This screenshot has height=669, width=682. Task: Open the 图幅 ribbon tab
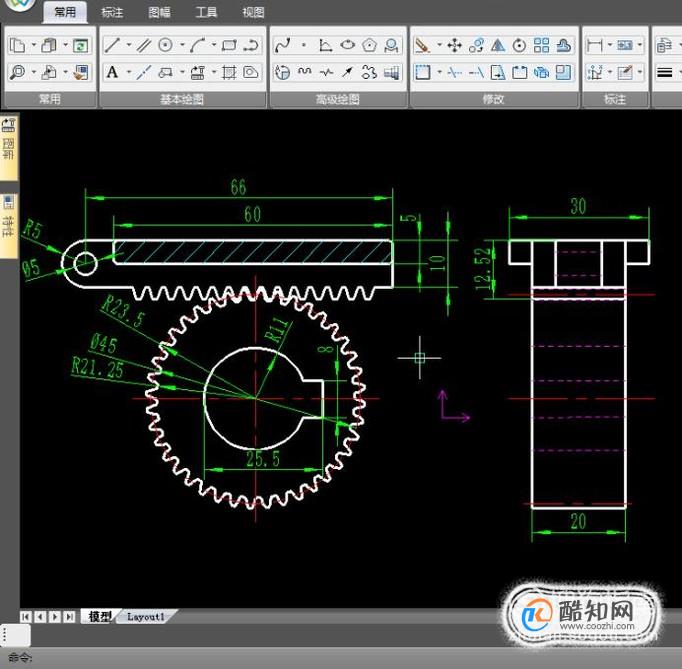pos(159,12)
